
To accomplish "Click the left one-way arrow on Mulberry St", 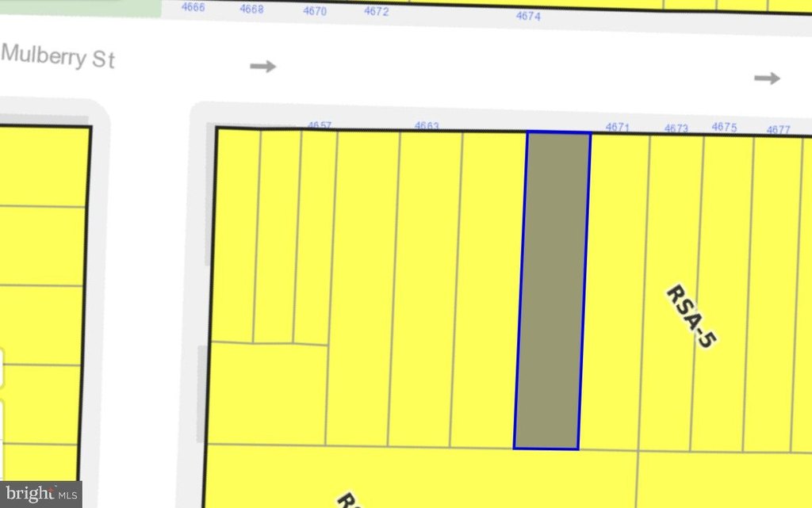I will click(x=263, y=67).
